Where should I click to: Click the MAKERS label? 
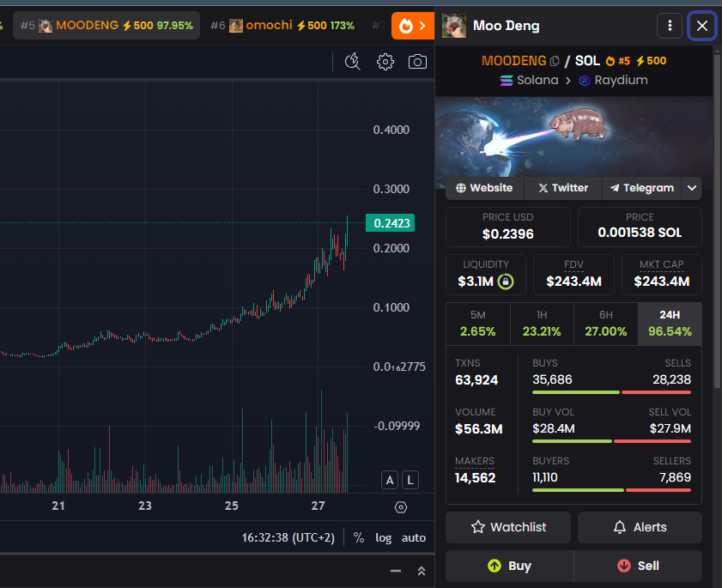[x=474, y=461]
